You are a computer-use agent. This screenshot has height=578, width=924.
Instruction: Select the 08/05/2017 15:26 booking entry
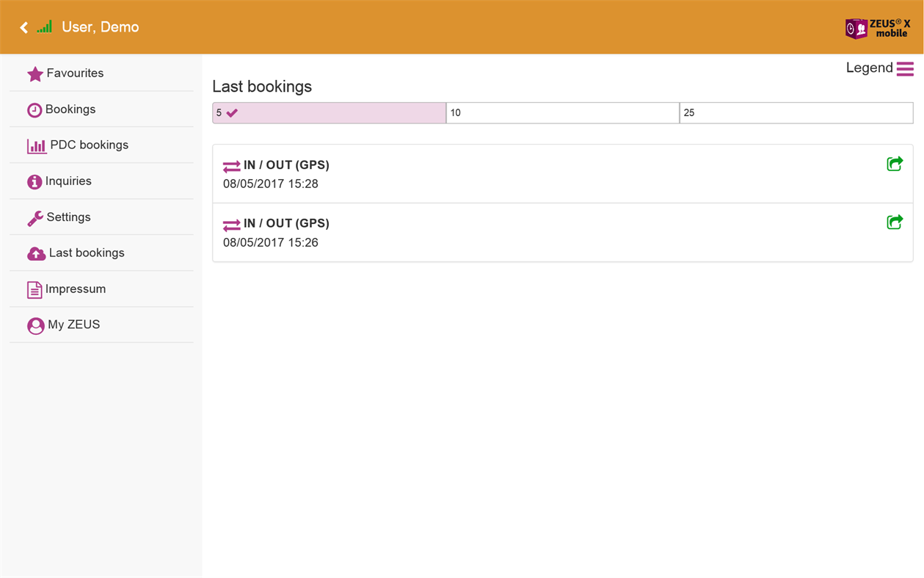click(514, 233)
